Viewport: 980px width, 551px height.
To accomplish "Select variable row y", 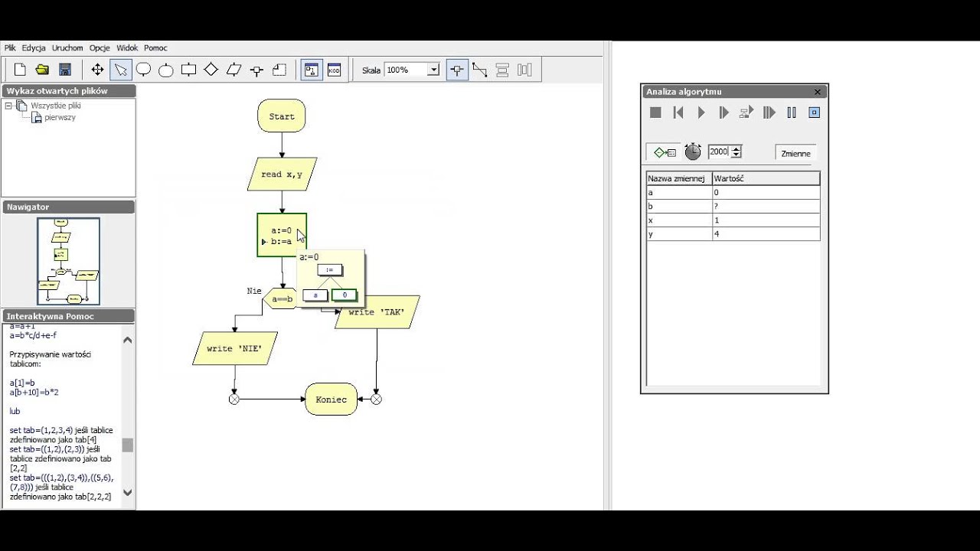I will click(733, 233).
